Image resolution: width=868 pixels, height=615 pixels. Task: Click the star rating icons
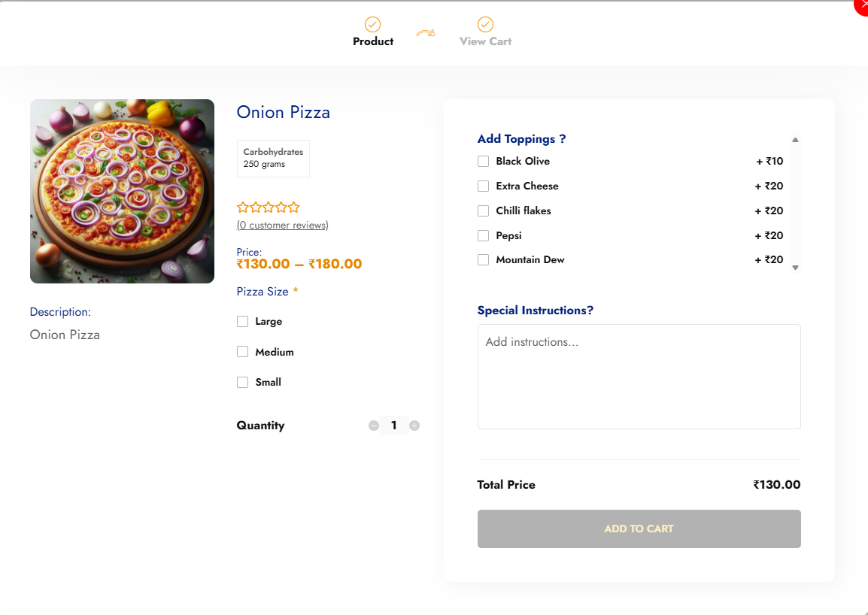[x=268, y=207]
